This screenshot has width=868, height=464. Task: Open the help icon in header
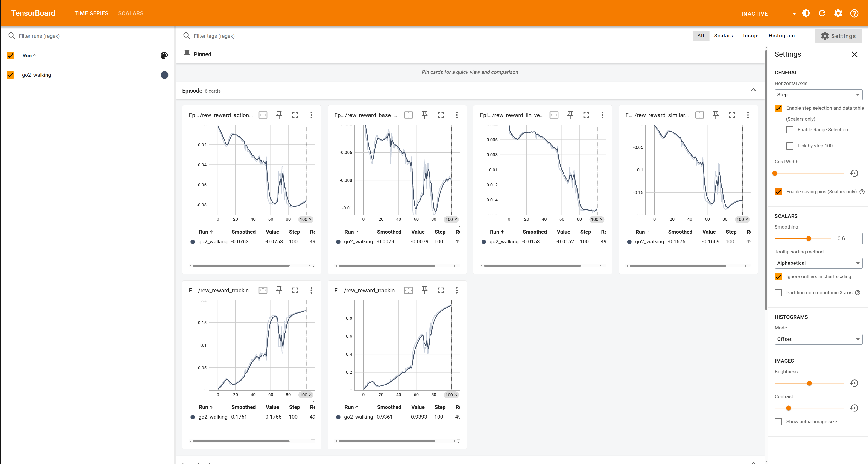click(854, 13)
